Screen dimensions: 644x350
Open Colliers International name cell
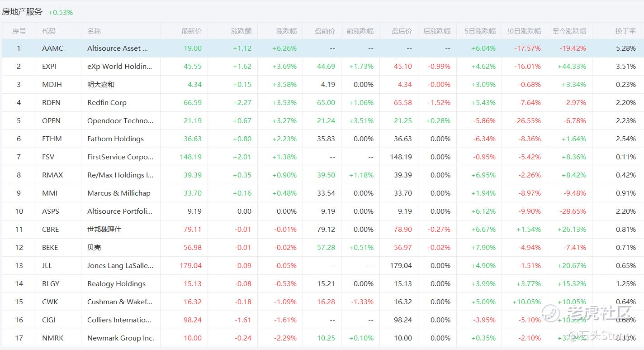click(119, 320)
